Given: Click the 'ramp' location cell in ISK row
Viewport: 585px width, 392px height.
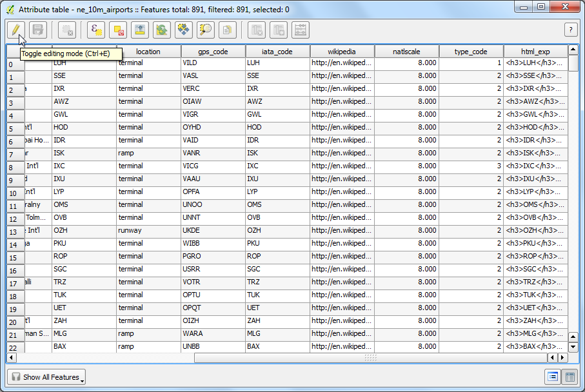Looking at the screenshot, I should click(148, 153).
